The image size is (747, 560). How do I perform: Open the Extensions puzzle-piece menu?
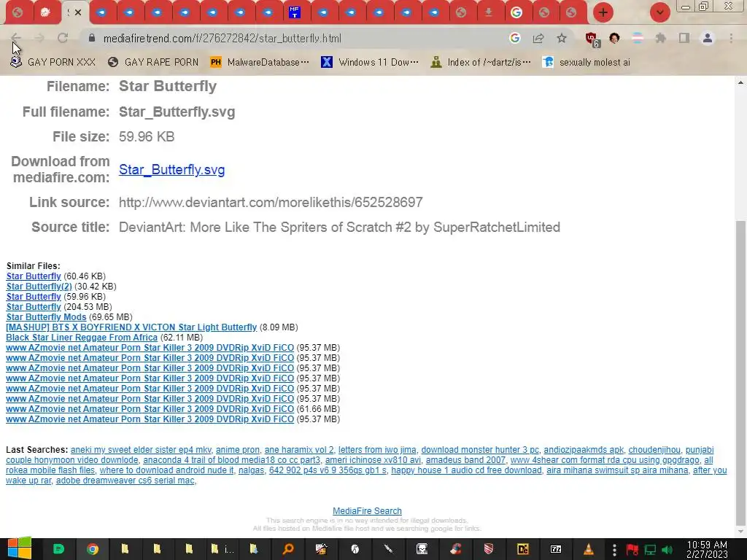pyautogui.click(x=661, y=38)
